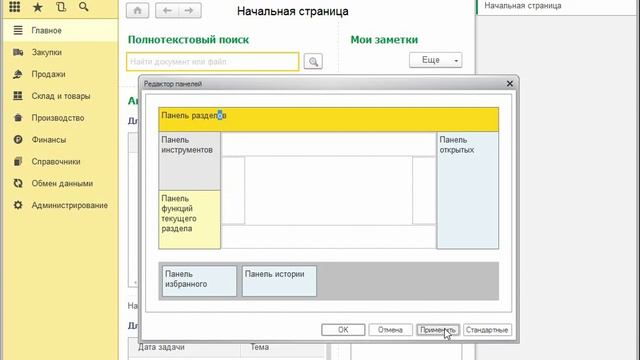
Task: Open the Главное section
Action: tap(60, 31)
